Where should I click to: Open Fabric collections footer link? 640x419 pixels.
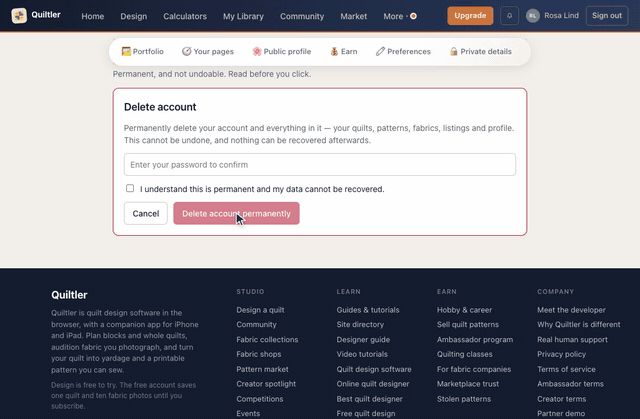267,339
